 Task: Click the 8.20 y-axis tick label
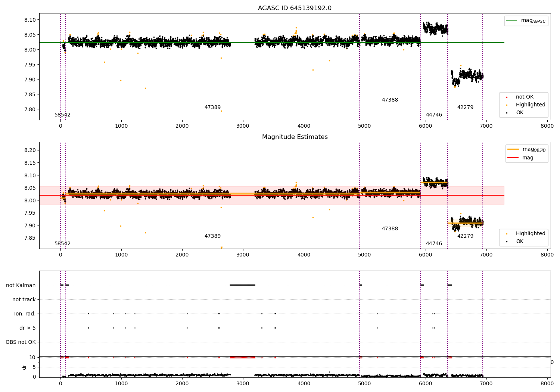[x=30, y=150]
